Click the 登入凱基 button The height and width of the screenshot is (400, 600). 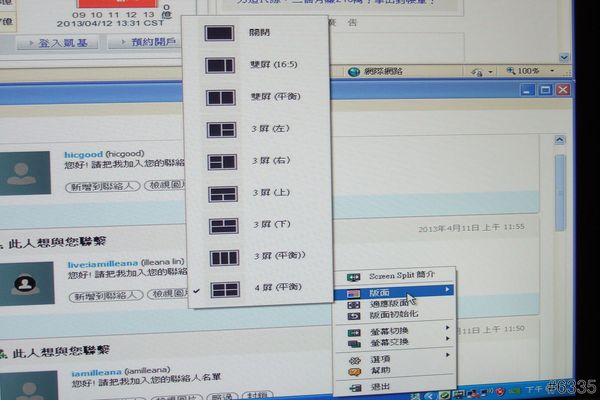57,43
